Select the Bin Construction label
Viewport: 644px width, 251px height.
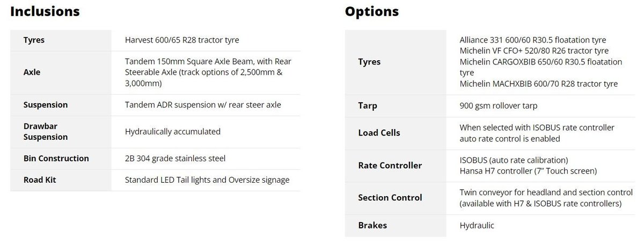coord(56,159)
